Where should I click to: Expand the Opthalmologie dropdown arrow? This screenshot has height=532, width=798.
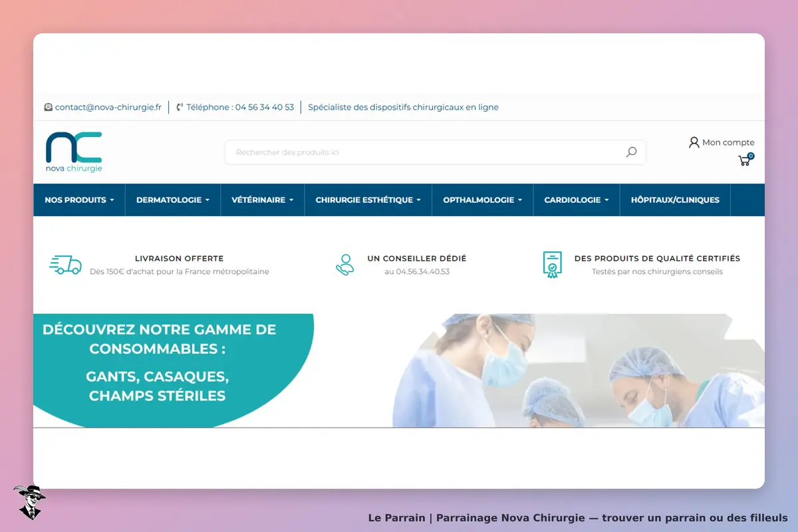click(520, 200)
